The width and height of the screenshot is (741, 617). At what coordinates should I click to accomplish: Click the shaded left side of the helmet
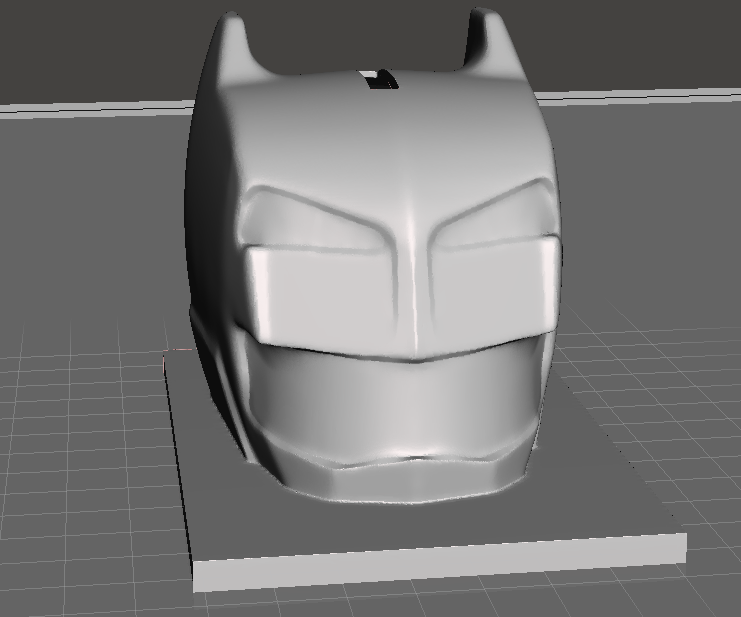click(205, 220)
